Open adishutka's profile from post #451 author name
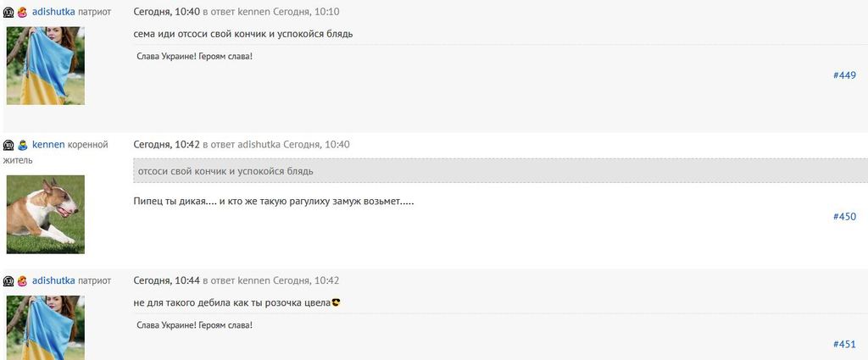The width and height of the screenshot is (868, 360). pos(53,280)
